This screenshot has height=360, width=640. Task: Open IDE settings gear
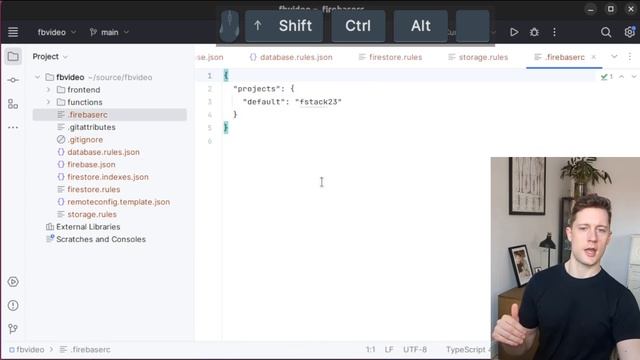point(629,32)
